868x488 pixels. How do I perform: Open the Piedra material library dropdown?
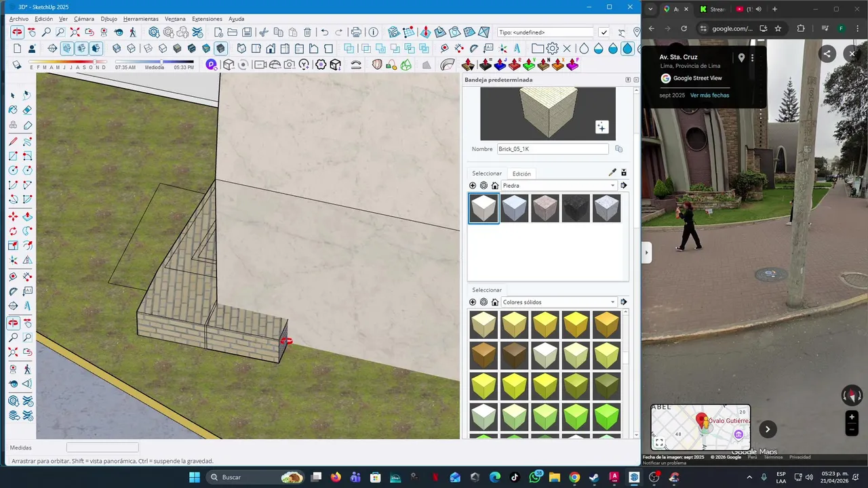559,186
